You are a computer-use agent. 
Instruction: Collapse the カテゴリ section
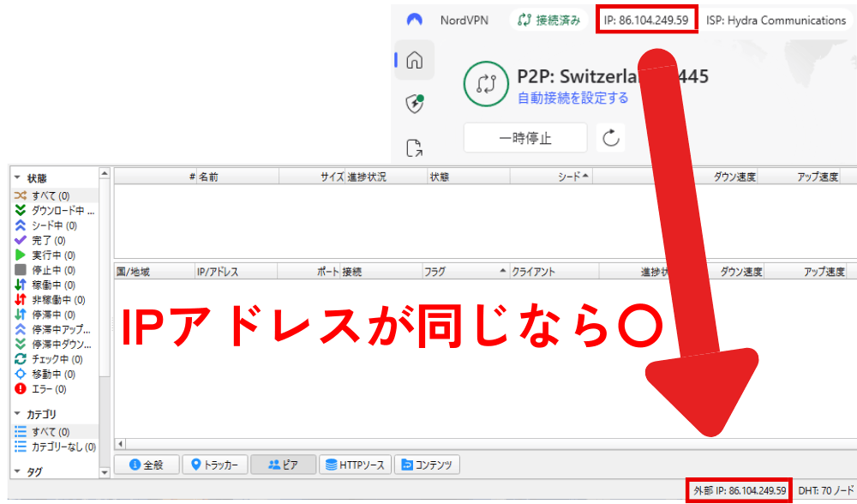point(17,414)
